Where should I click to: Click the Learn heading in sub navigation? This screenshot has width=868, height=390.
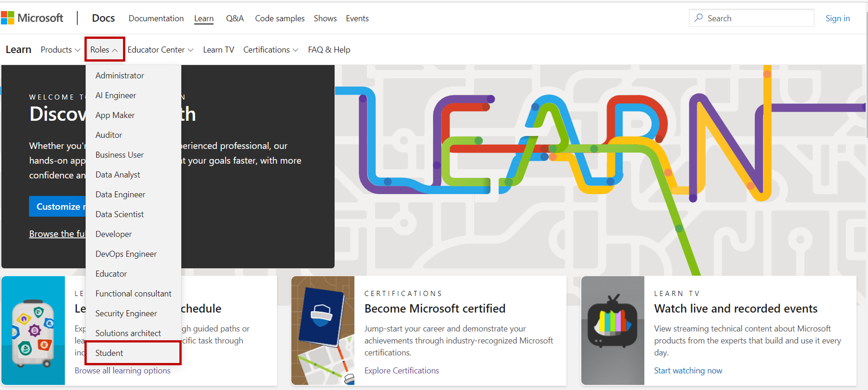(x=18, y=49)
